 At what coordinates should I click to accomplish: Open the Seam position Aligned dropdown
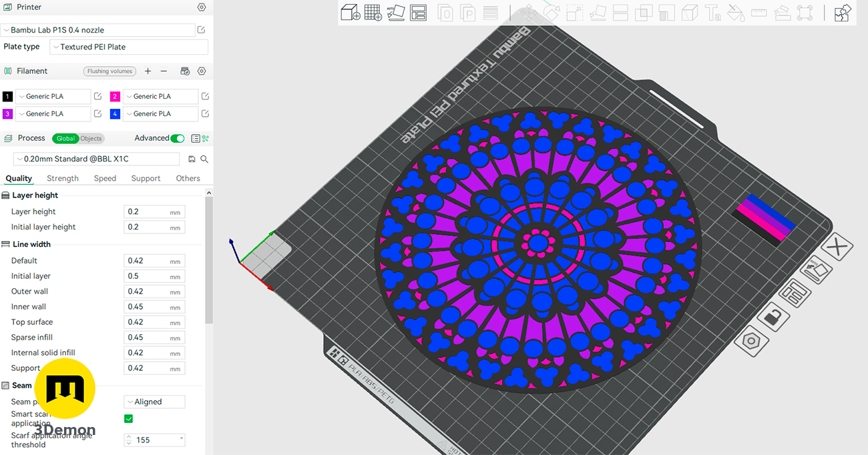coord(154,402)
